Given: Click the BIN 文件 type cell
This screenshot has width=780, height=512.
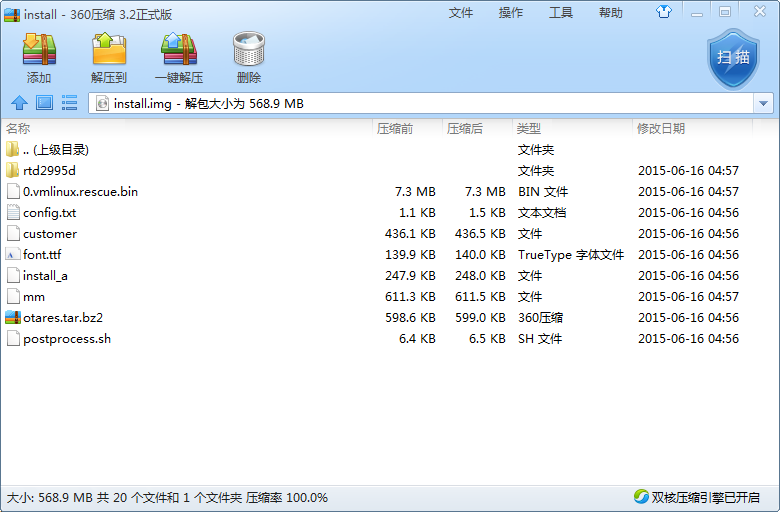Looking at the screenshot, I should click(543, 192).
